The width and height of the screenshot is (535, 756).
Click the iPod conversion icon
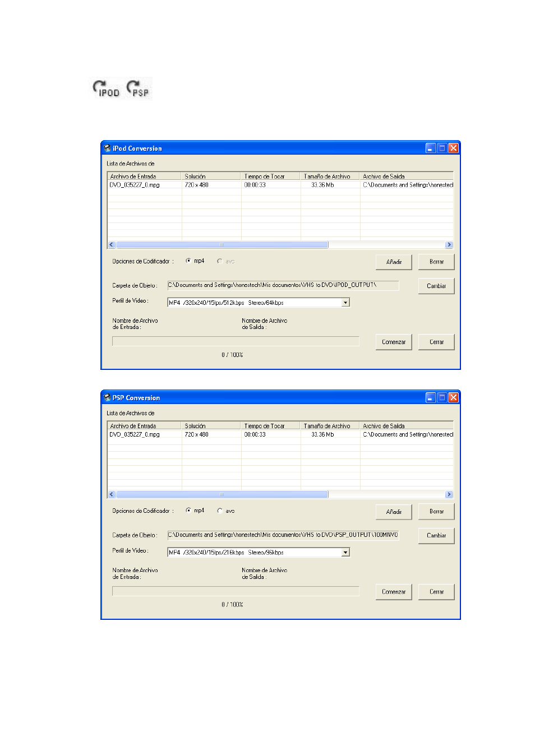click(107, 89)
